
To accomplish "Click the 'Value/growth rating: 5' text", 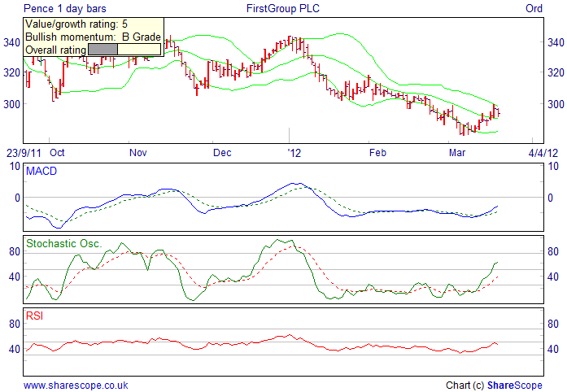I will [76, 24].
